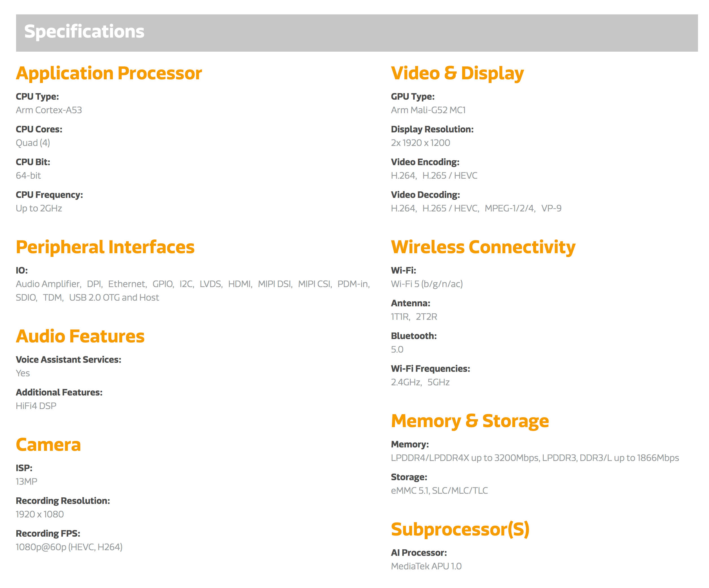Click the Wi-Fi 5 (b/g/n/ac) value
Viewport: 709px width, 588px height.
click(426, 284)
